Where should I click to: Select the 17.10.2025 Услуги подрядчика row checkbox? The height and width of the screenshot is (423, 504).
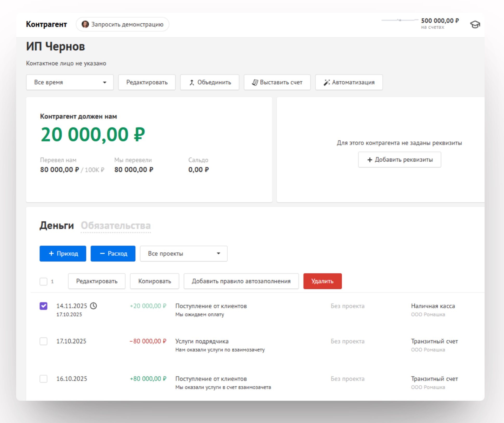pos(44,341)
